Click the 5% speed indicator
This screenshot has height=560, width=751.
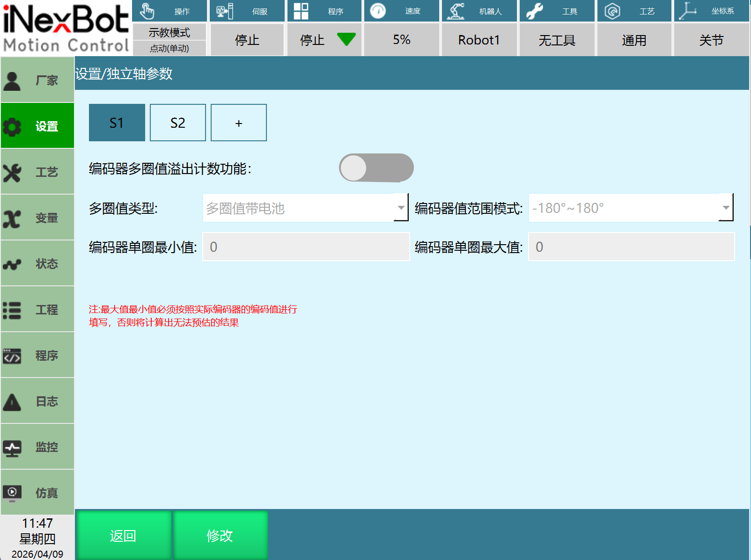coord(401,40)
